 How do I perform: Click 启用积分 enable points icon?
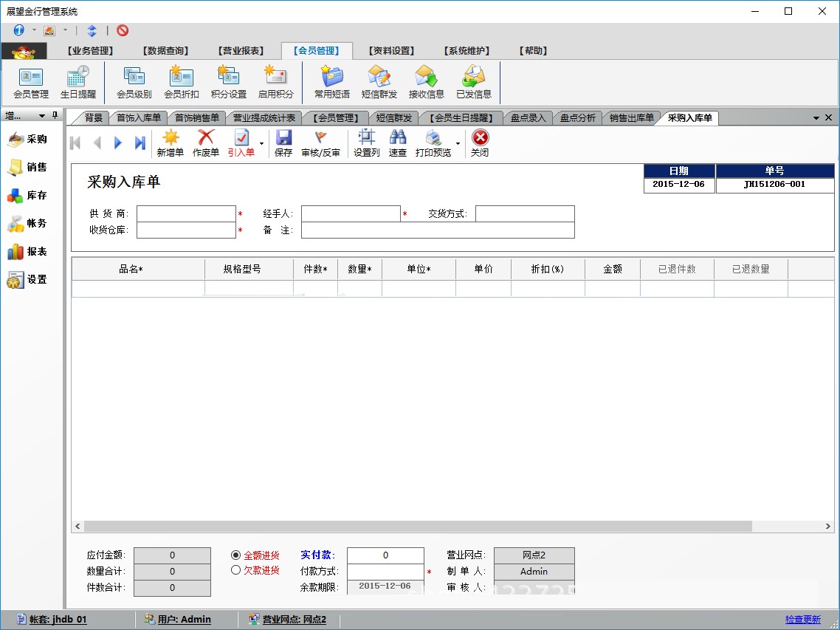[276, 83]
